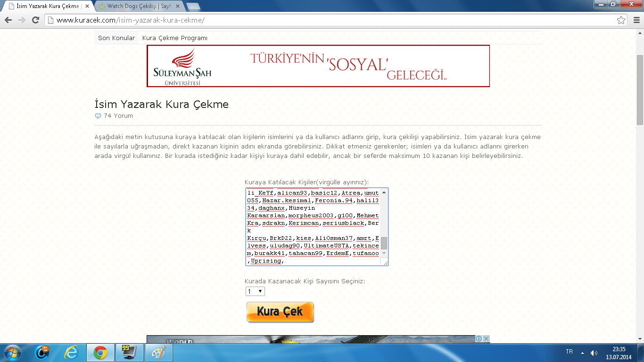Click the comment bubble icon beside 74 Yorum
The height and width of the screenshot is (362, 644).
coord(98,116)
